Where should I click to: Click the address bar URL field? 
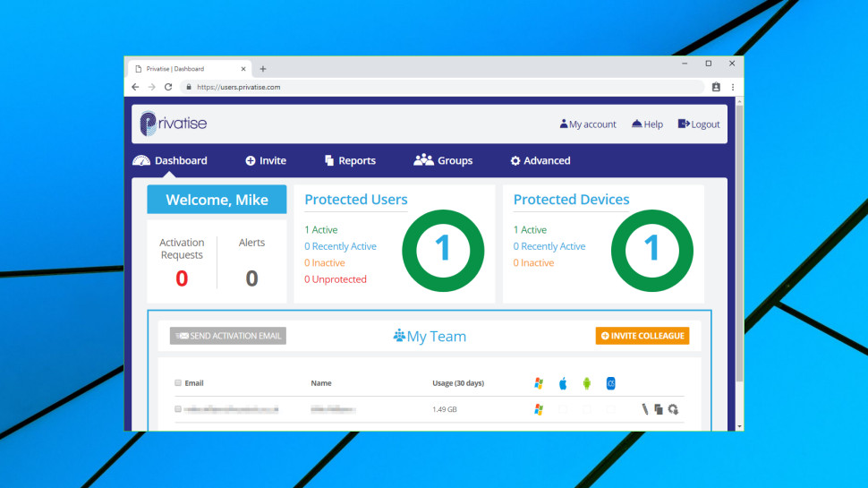point(442,87)
